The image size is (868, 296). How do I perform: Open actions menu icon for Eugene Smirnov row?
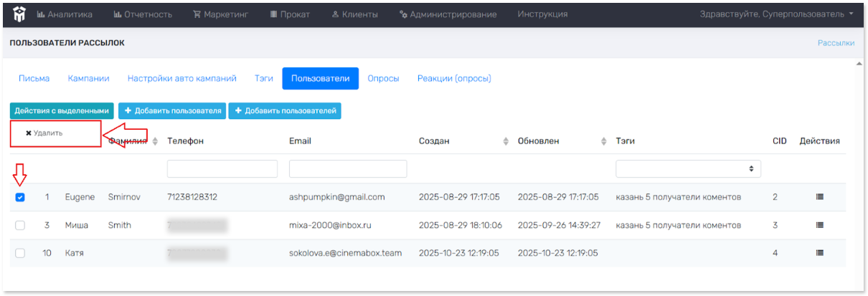tap(819, 197)
